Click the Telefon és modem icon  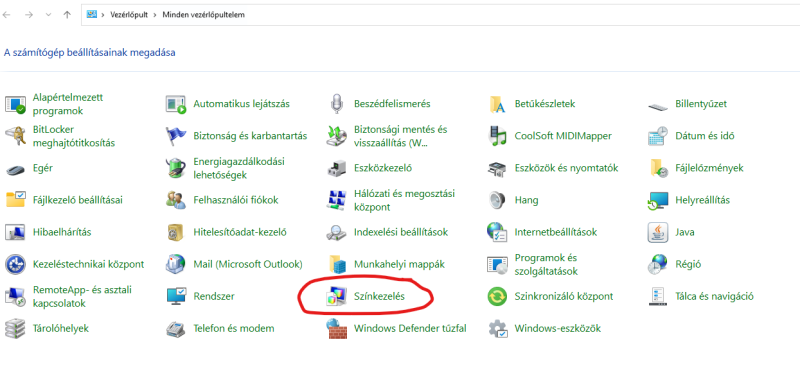pos(176,329)
